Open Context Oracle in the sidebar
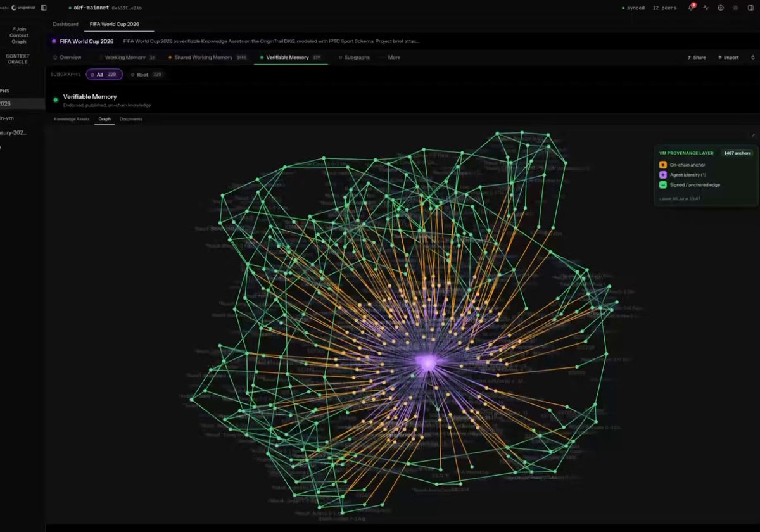 click(x=18, y=59)
